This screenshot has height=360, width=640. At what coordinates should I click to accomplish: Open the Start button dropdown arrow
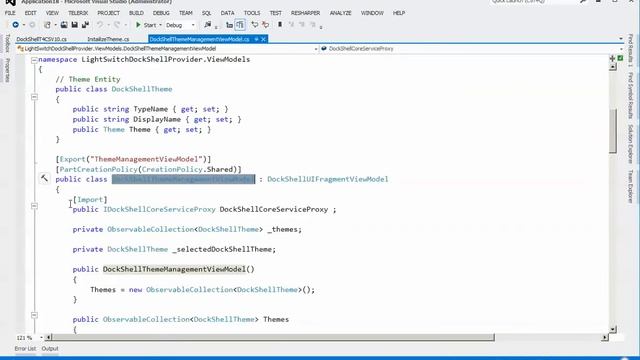[160, 25]
